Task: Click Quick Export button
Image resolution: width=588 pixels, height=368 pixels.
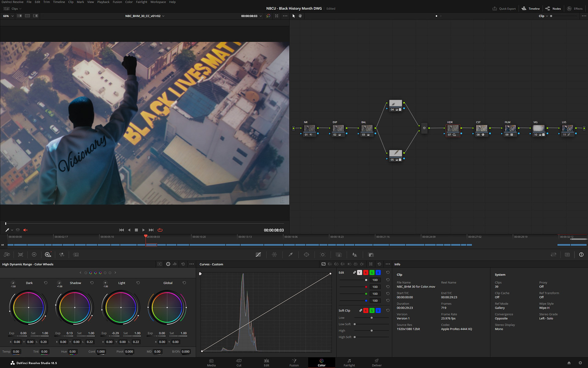Action: point(504,9)
